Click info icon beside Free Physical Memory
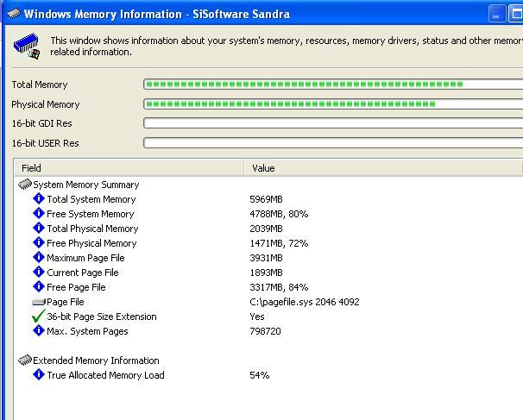 tap(39, 242)
